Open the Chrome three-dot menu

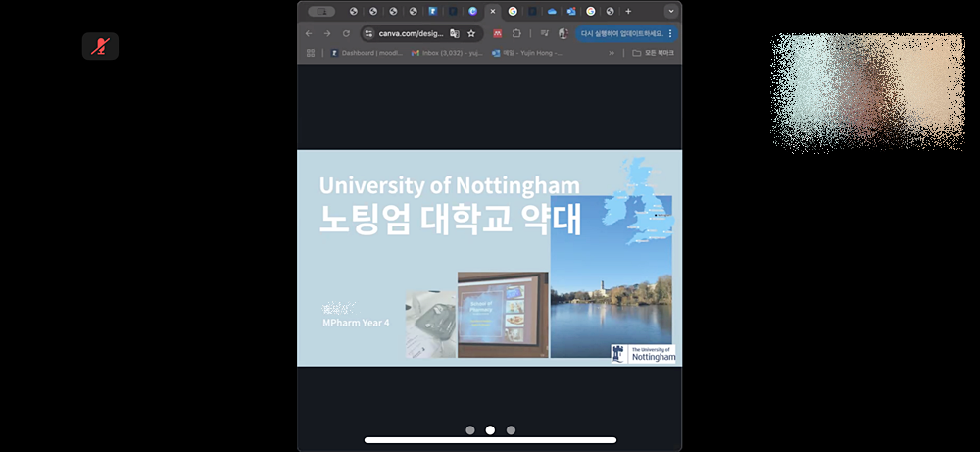click(670, 33)
